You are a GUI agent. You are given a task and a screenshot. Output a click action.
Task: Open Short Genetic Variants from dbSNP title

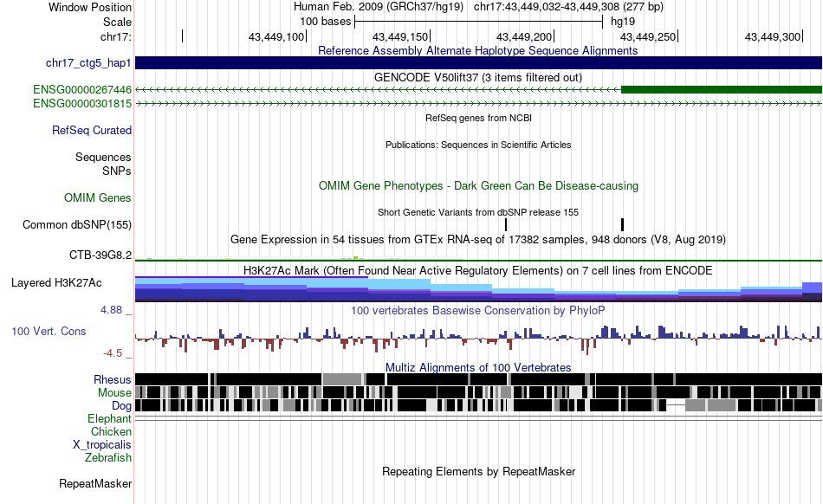478,212
